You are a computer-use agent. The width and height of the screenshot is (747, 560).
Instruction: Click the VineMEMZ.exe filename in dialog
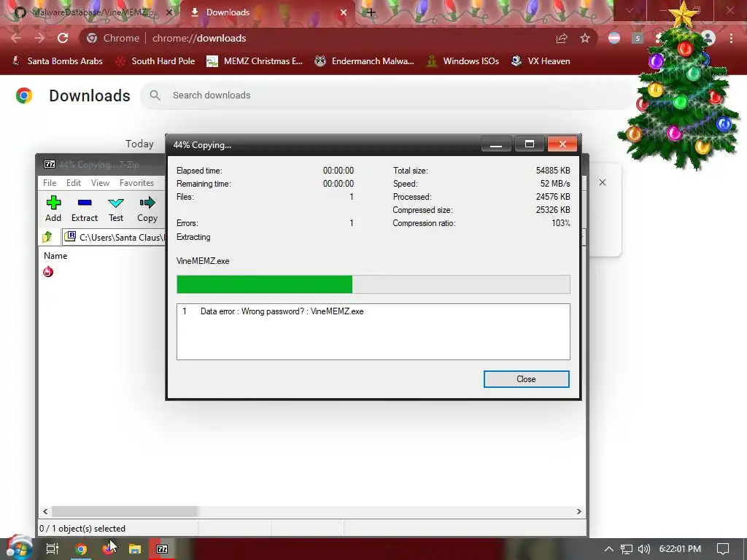(203, 261)
